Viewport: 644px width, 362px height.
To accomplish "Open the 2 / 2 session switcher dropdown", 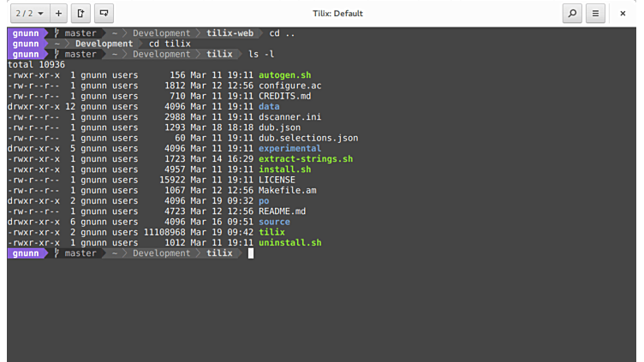I will tap(29, 14).
